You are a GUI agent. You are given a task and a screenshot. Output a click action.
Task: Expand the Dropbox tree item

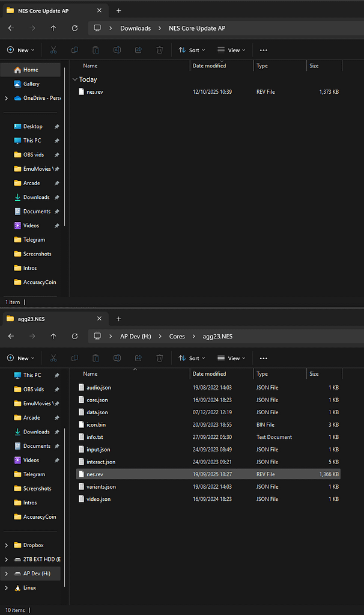[x=6, y=545]
